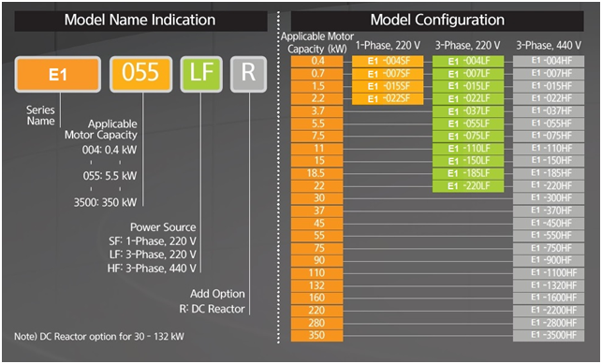602x364 pixels.
Task: Select the E1-004SF model cell
Action: click(x=388, y=61)
